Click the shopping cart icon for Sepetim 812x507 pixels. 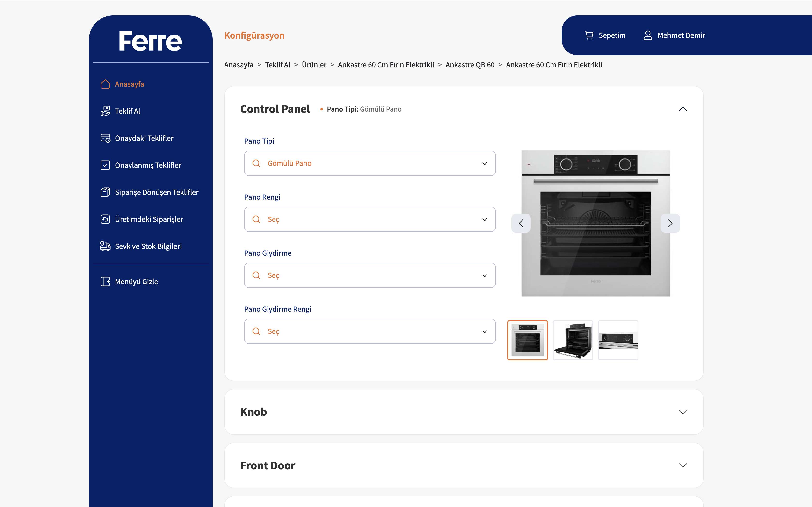pyautogui.click(x=589, y=35)
